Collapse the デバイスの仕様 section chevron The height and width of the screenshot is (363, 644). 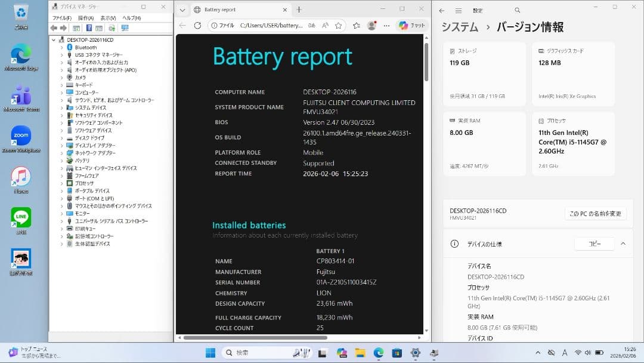tap(623, 244)
